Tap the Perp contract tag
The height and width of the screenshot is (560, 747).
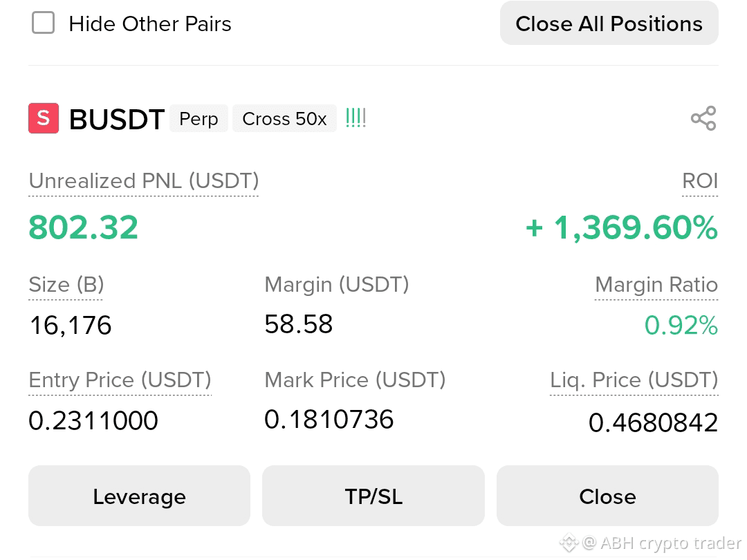(199, 119)
